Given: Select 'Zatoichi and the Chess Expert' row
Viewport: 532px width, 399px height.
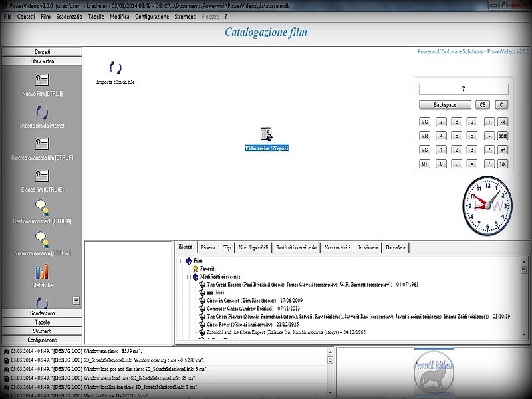Looking at the screenshot, I should 286,332.
